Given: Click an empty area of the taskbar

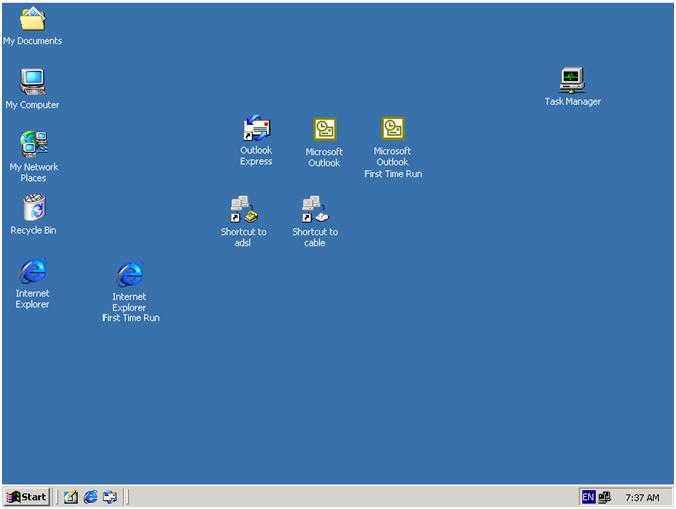Looking at the screenshot, I should tap(350, 497).
